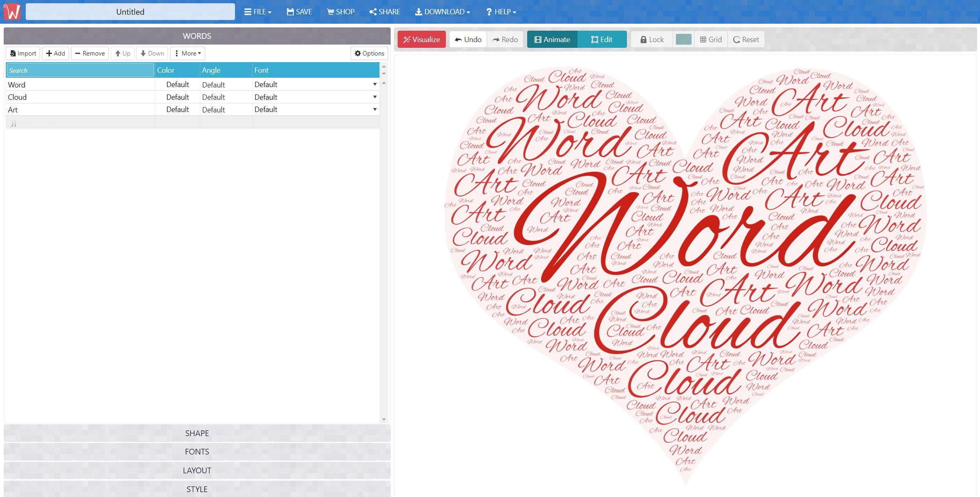
Task: Remove the selected word
Action: click(90, 54)
